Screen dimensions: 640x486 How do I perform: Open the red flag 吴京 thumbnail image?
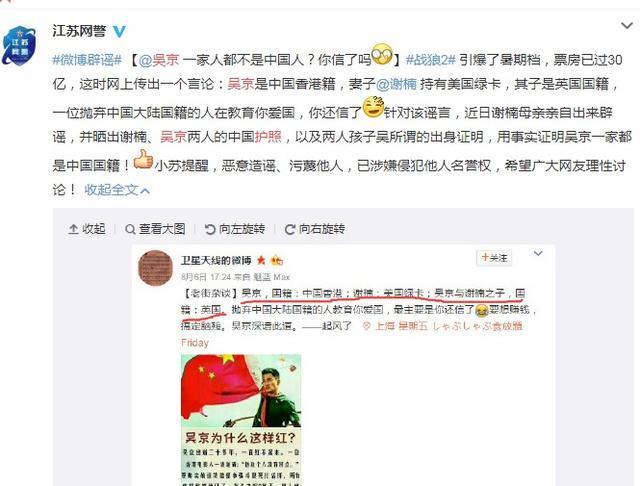(x=241, y=420)
